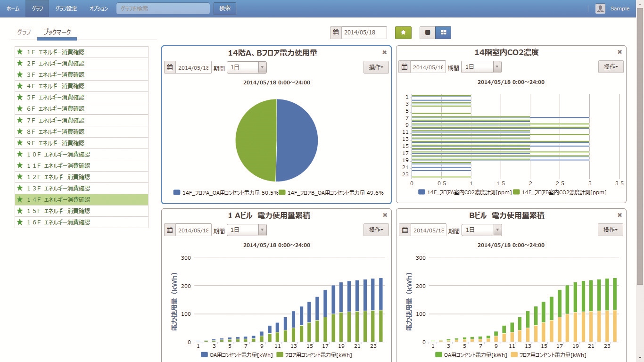644x362 pixels.
Task: Open calendar in 14階室内CO2濃度 panel
Action: pyautogui.click(x=405, y=67)
